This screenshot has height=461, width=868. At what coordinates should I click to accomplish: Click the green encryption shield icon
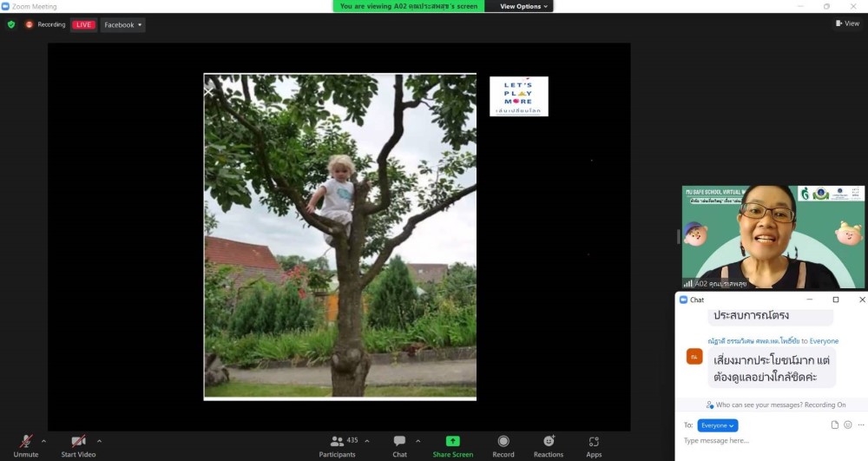point(11,24)
